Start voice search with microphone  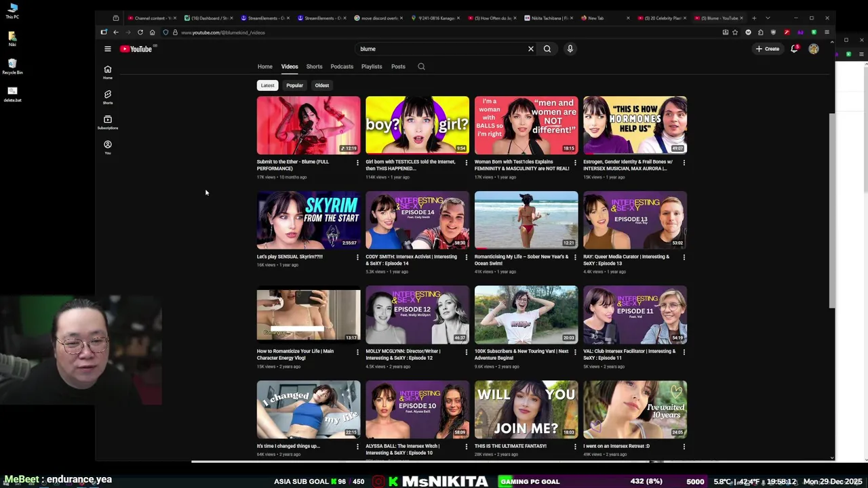pyautogui.click(x=570, y=49)
